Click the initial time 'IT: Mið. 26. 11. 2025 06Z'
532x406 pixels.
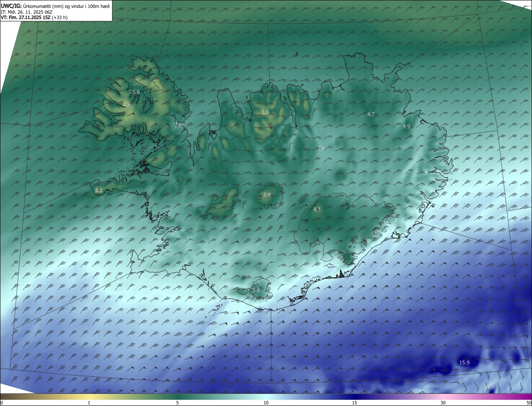[x=26, y=12]
